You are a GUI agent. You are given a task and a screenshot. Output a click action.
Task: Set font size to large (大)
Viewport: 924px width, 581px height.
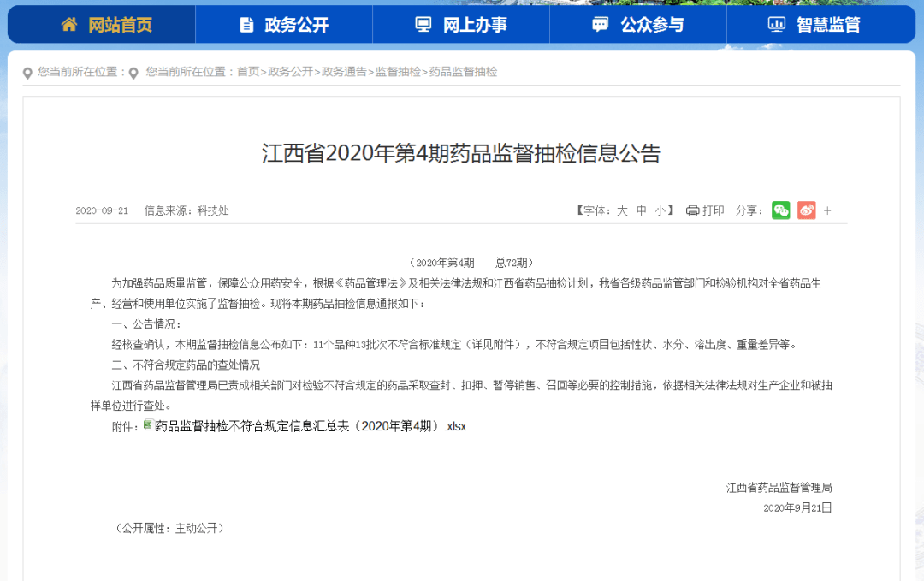coord(622,210)
